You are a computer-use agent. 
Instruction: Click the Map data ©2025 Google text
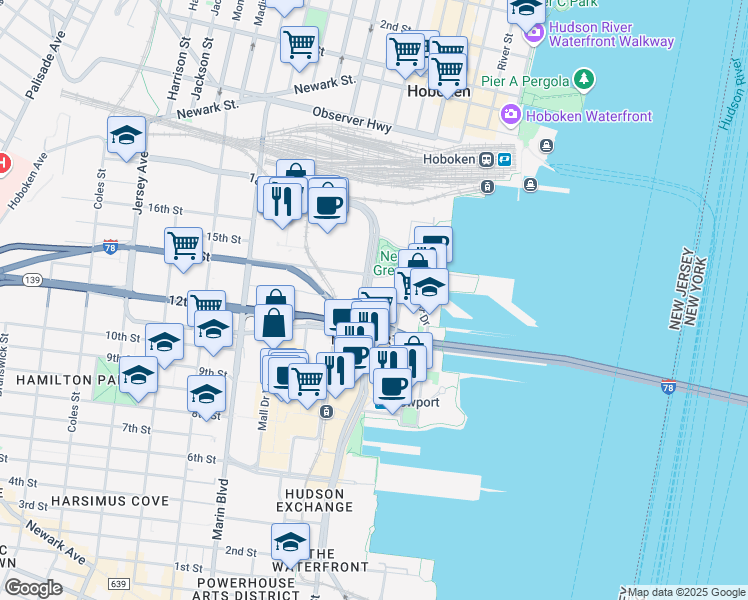coord(687,592)
